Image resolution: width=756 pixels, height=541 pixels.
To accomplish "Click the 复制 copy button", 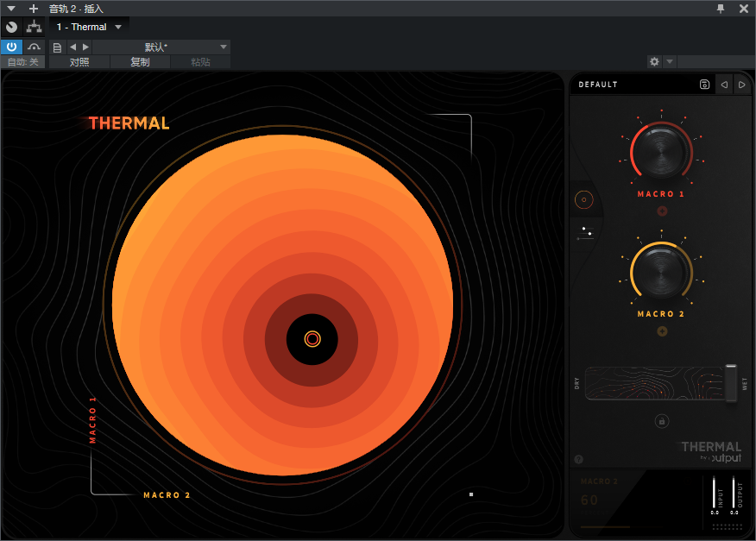I will coord(140,62).
